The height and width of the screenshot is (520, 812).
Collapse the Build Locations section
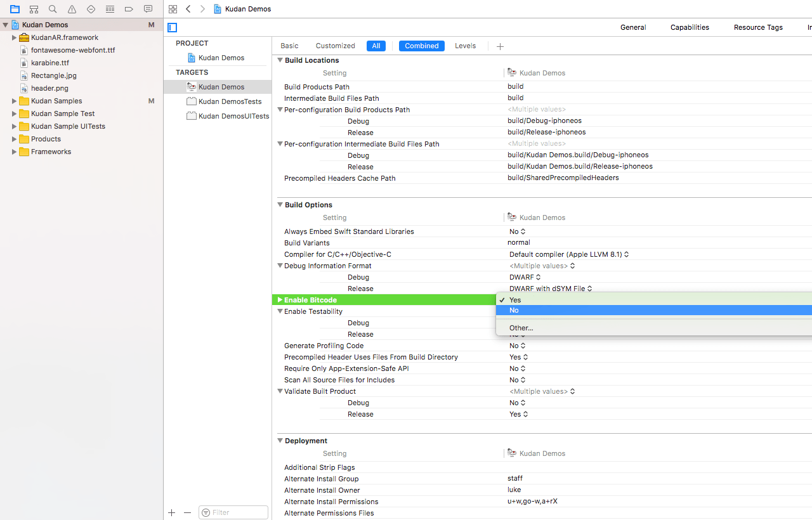click(x=280, y=60)
